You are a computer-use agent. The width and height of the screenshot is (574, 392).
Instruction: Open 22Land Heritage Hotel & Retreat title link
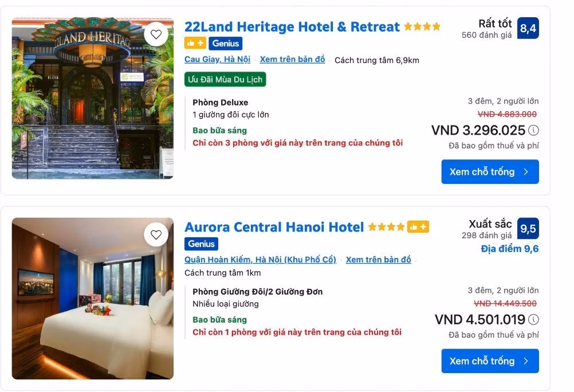click(292, 27)
